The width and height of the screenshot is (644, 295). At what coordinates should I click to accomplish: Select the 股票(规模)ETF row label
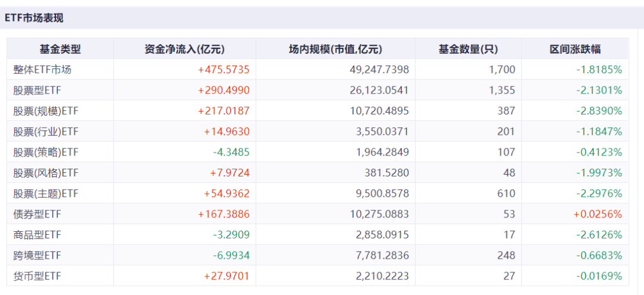(45, 111)
